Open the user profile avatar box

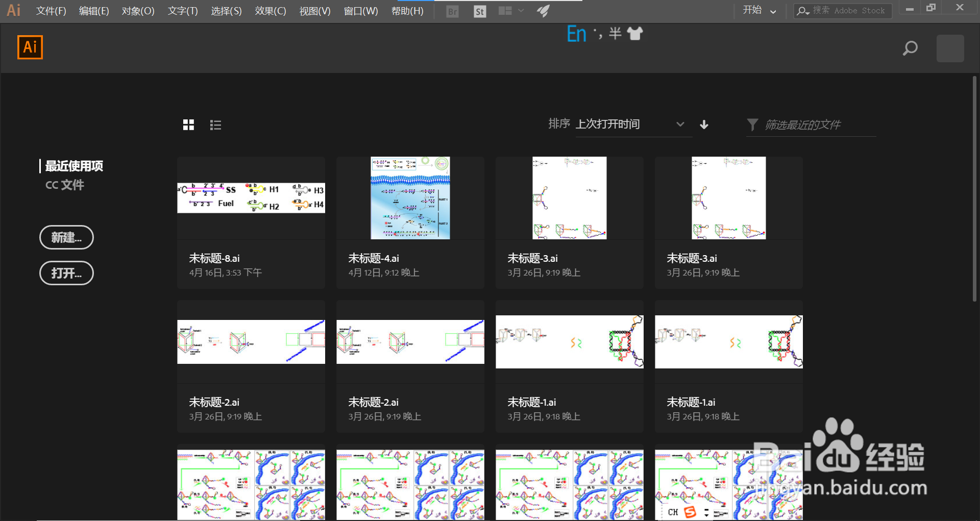click(x=950, y=48)
